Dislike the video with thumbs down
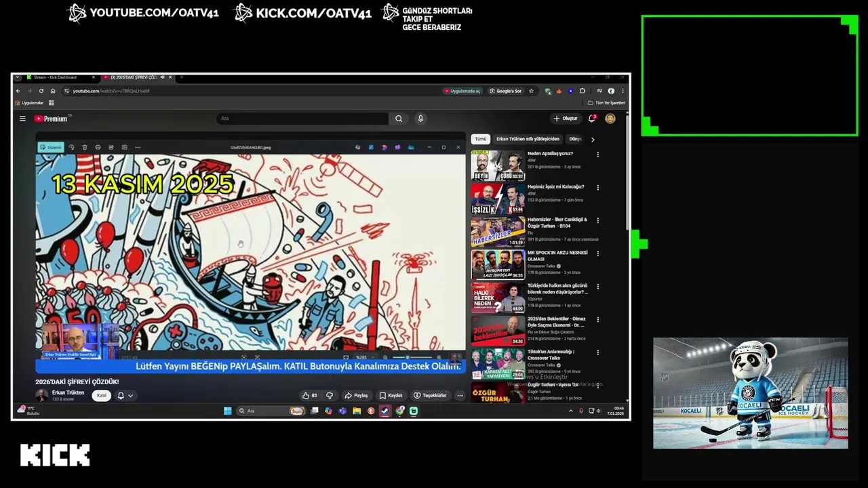 (330, 395)
